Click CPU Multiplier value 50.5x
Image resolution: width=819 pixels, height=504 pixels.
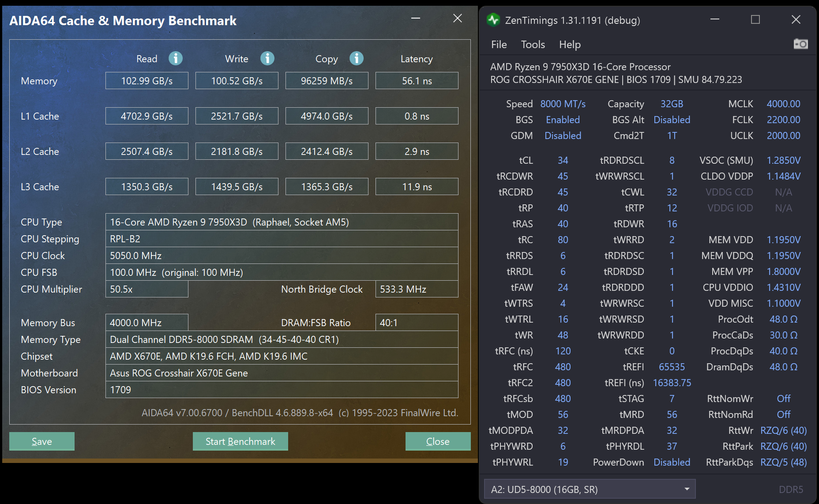point(147,289)
